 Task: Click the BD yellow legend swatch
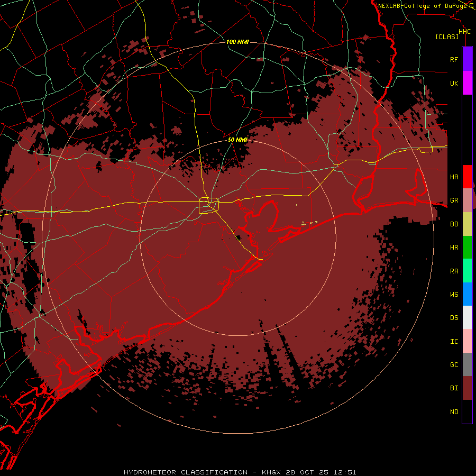tap(467, 224)
